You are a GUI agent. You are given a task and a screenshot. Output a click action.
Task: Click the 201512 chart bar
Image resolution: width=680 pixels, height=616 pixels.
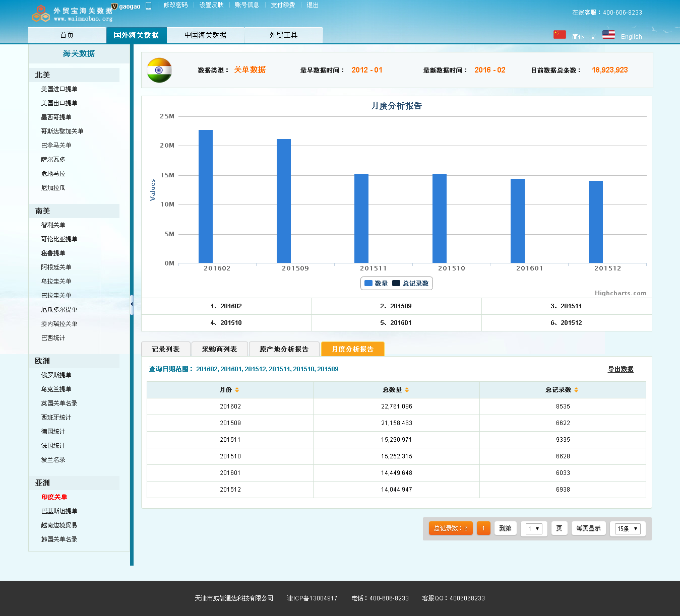596,222
